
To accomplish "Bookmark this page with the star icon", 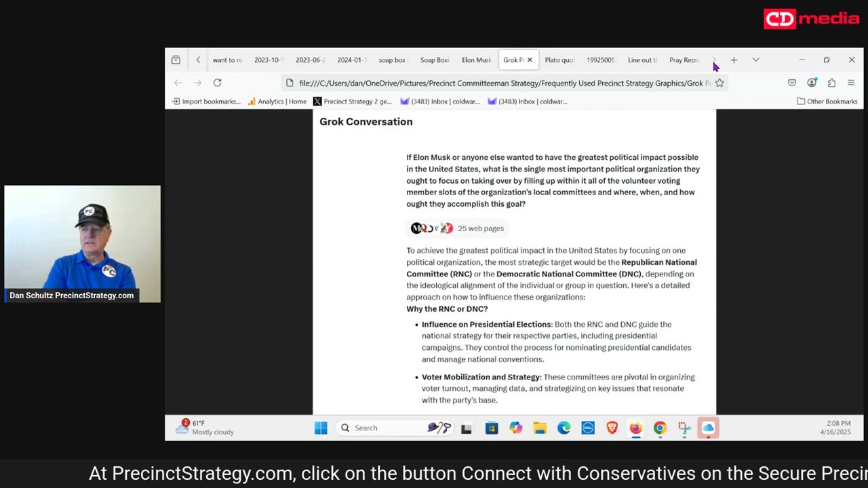I will [719, 83].
